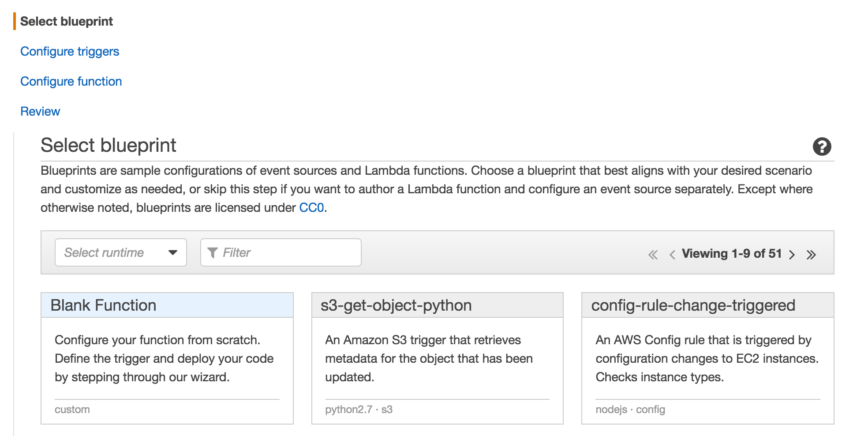Open Configure function step
The height and width of the screenshot is (436, 868).
pos(71,82)
